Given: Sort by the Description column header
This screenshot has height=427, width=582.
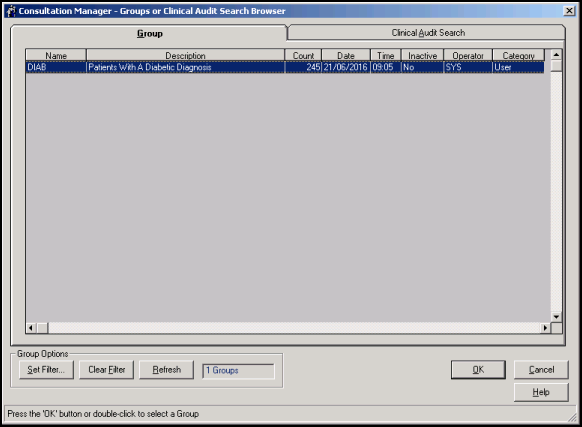Looking at the screenshot, I should click(x=185, y=55).
